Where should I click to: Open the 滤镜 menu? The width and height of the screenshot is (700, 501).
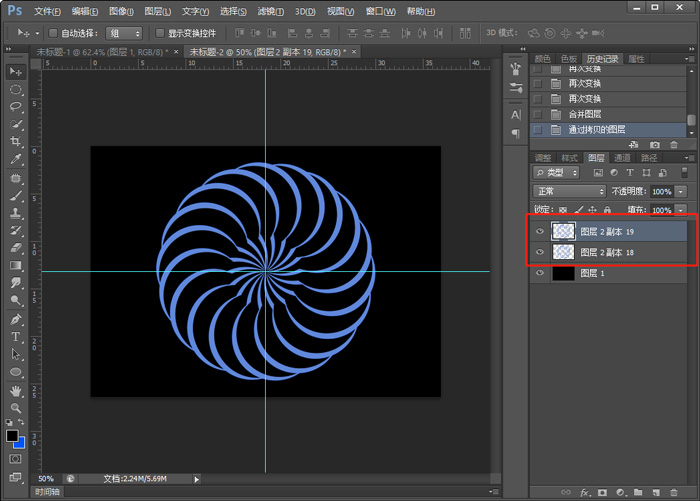tap(270, 11)
